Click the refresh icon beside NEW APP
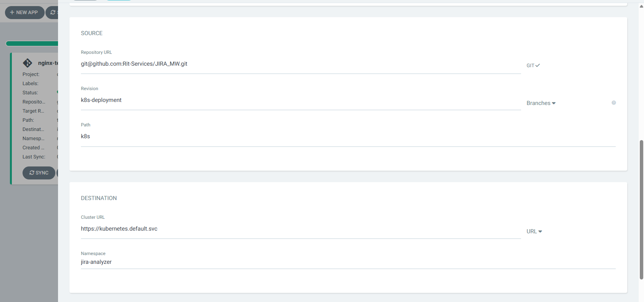 point(53,13)
